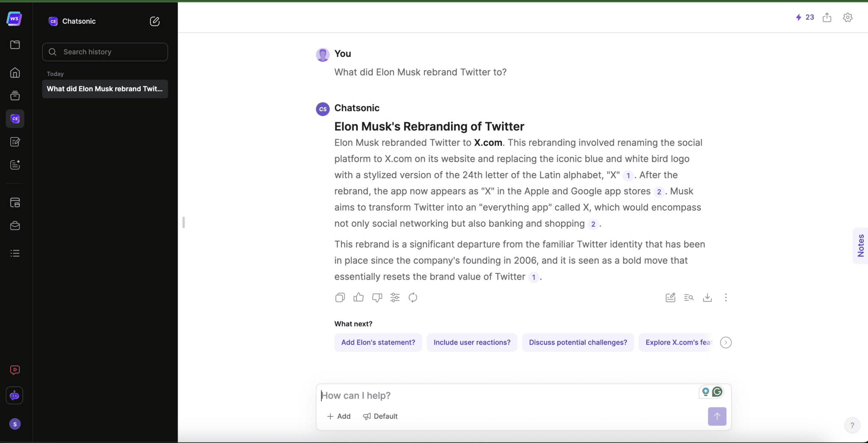Image resolution: width=868 pixels, height=443 pixels.
Task: Give the response a thumbs down
Action: (376, 297)
